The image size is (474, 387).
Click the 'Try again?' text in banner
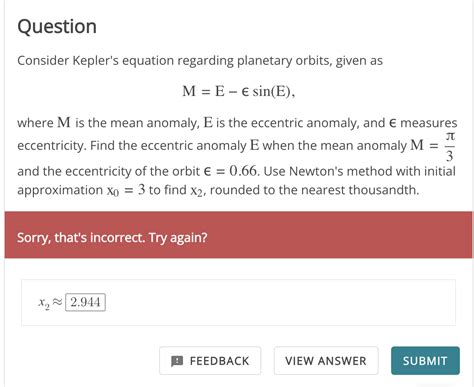click(178, 238)
